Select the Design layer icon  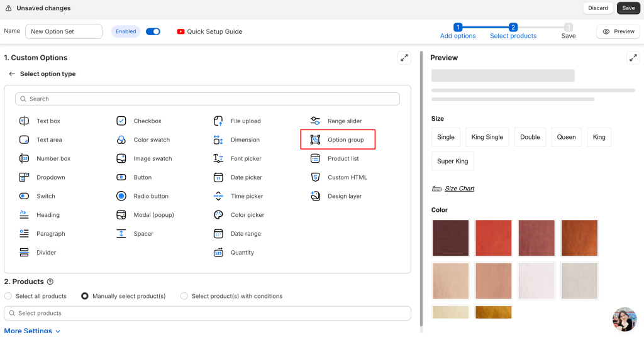316,196
